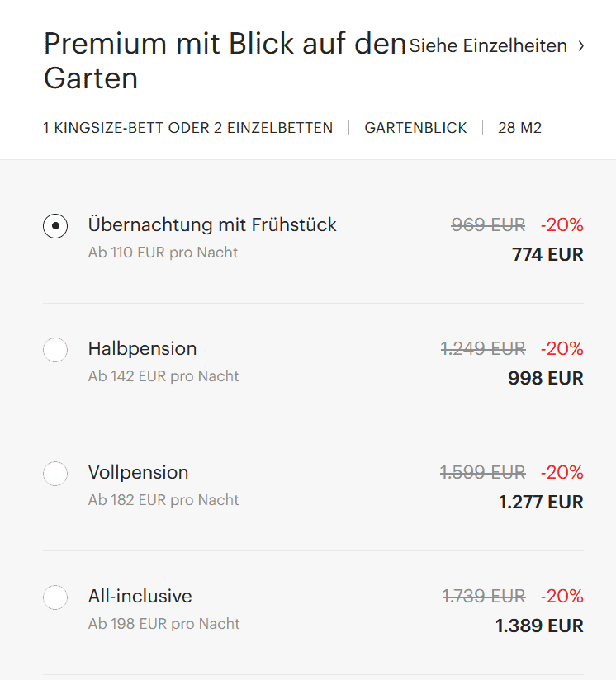This screenshot has height=680, width=616.
Task: Pick the All-inclusive radio option
Action: click(55, 597)
